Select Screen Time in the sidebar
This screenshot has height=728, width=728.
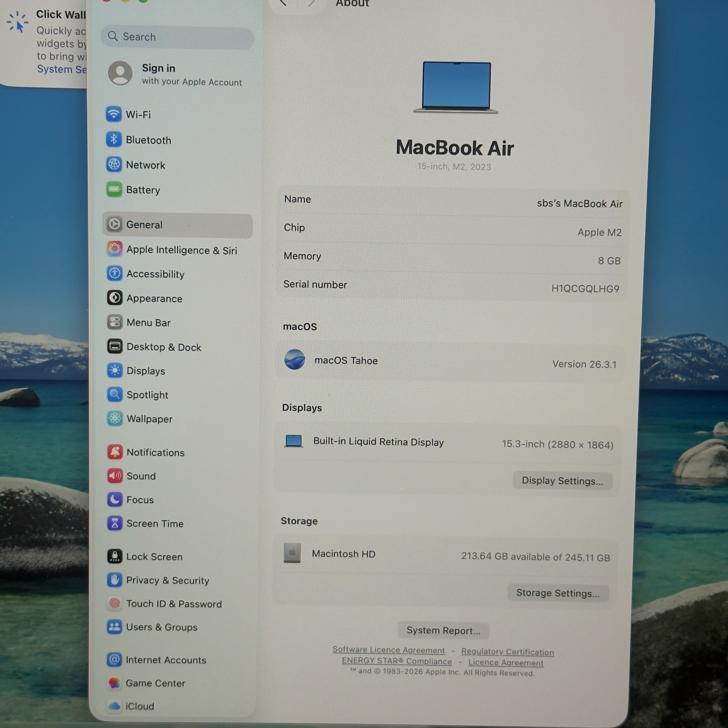[x=177, y=524]
